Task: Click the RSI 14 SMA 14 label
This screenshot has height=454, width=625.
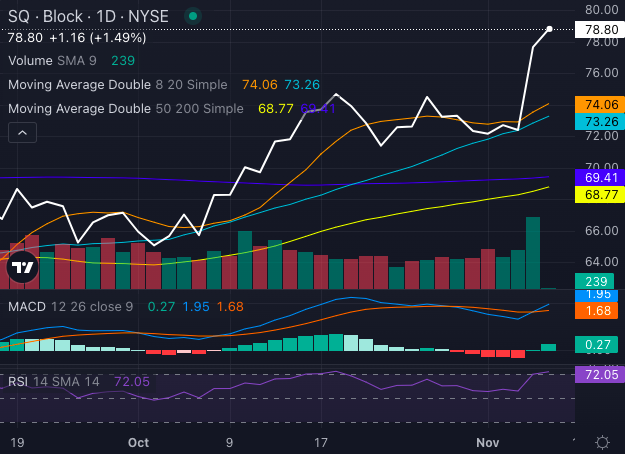Action: click(57, 382)
